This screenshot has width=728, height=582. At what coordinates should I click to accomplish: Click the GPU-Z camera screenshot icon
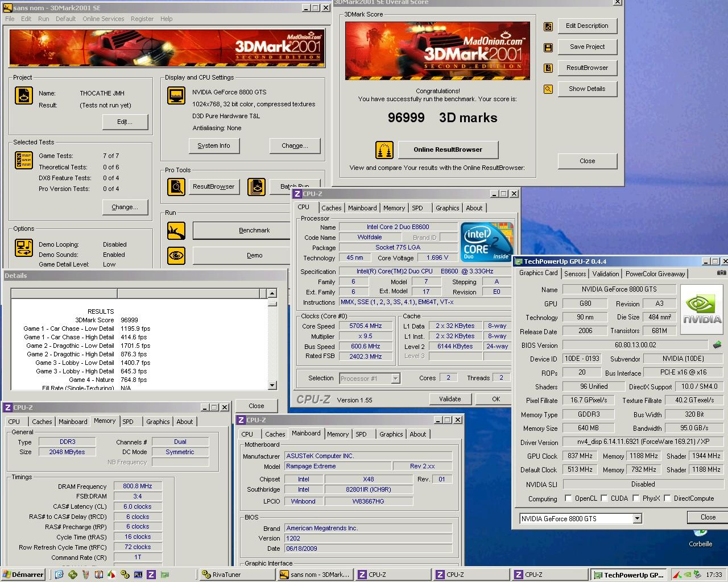tap(721, 273)
